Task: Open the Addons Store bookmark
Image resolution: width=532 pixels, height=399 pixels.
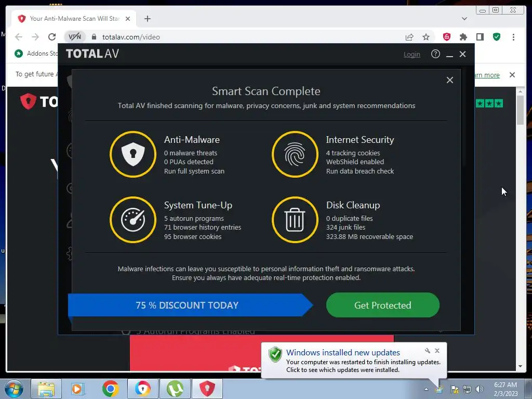Action: 36,54
